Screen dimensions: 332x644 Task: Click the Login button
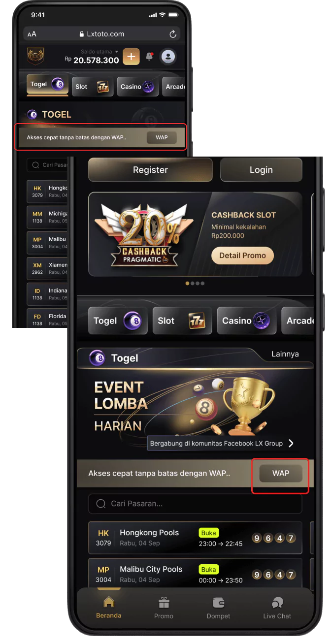pyautogui.click(x=261, y=170)
